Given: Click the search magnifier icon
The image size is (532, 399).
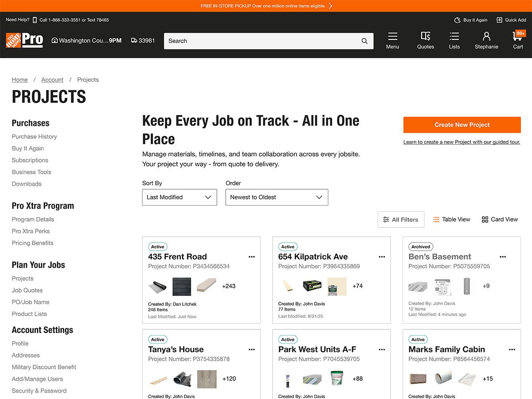Looking at the screenshot, I should pos(364,41).
